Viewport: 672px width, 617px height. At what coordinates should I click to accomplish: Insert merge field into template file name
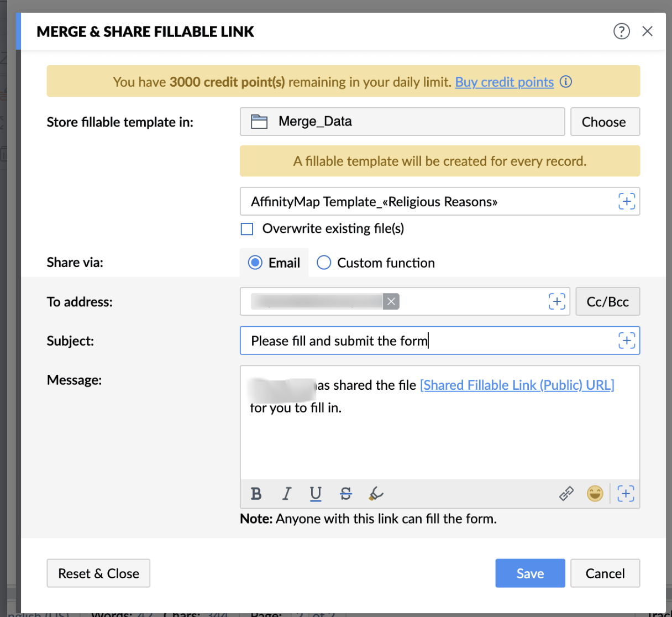pos(626,201)
